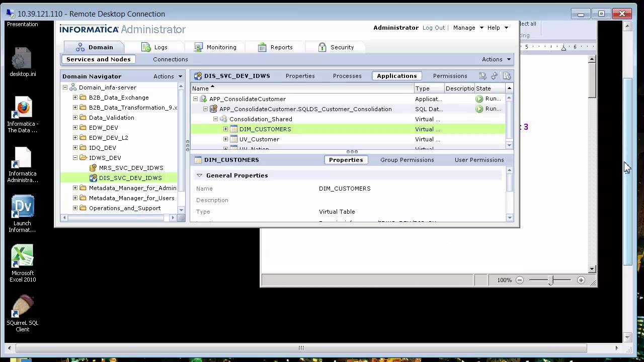Open the Reports tab
The image size is (644, 362).
click(275, 47)
